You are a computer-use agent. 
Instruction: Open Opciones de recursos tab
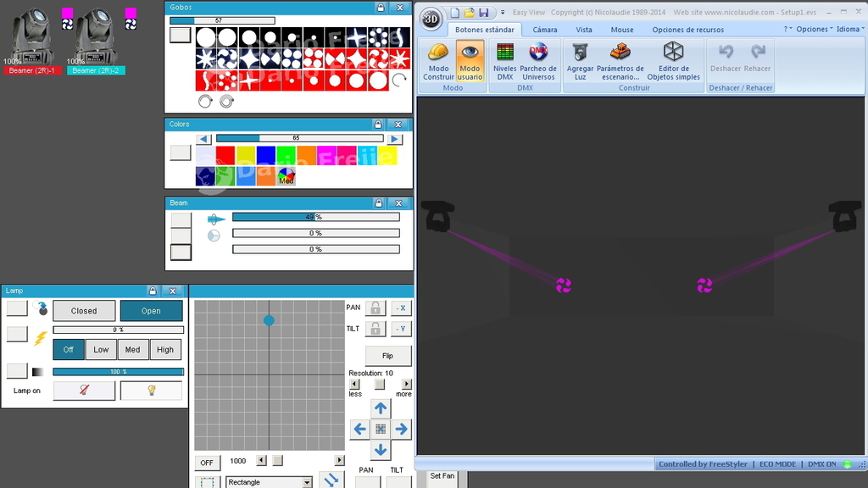pos(687,30)
